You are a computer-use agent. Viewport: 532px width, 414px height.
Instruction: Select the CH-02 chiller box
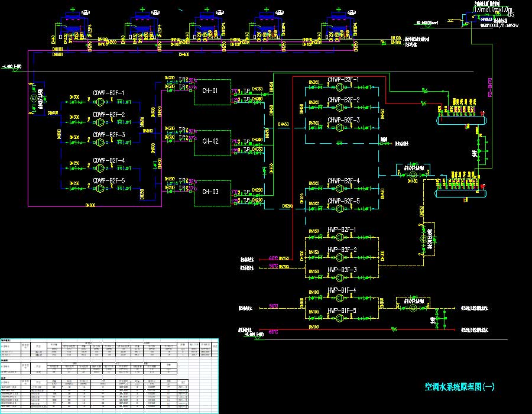coord(212,143)
